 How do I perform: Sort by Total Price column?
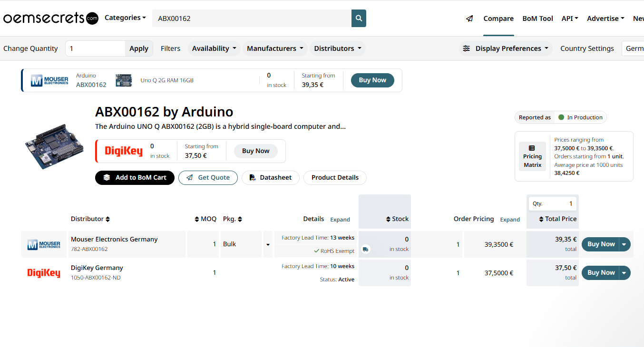pyautogui.click(x=541, y=219)
